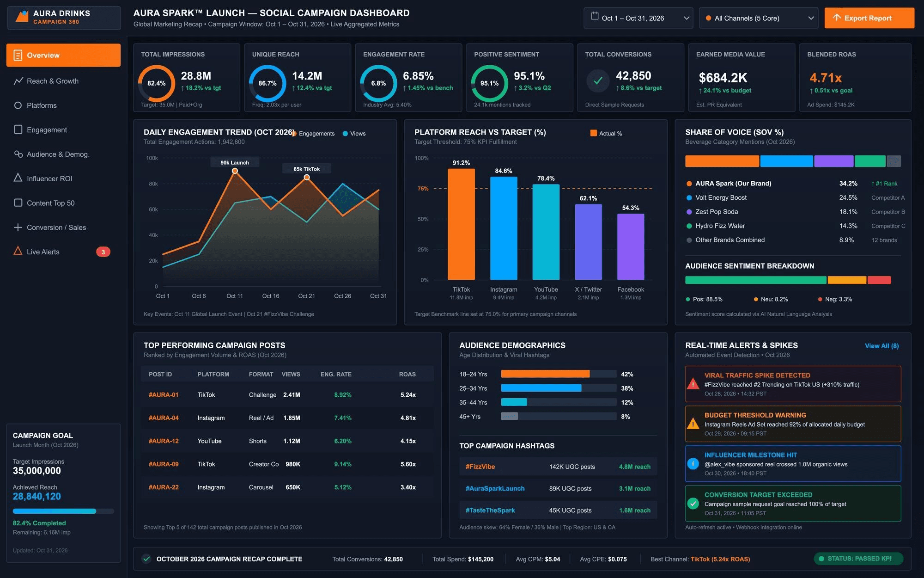Expand the All Channels (5 Core) dropdown

(759, 18)
